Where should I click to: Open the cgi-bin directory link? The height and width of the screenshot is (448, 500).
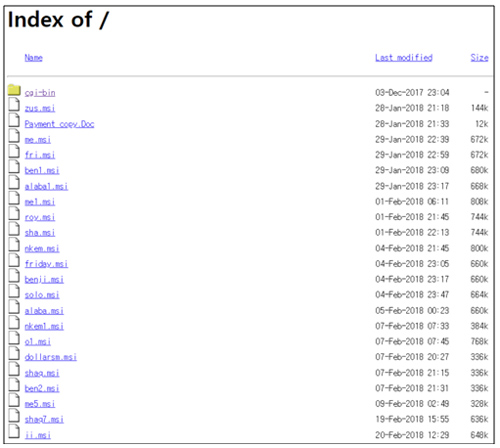coord(40,93)
